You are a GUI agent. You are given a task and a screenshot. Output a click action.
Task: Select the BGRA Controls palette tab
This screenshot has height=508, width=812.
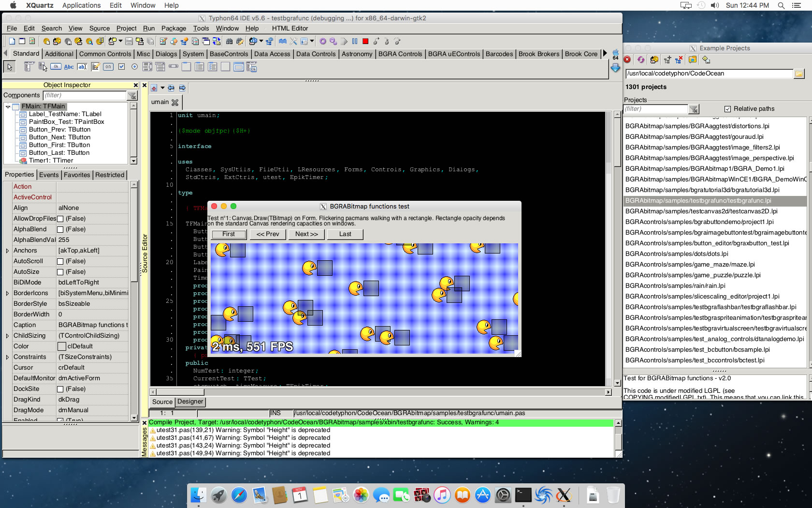(x=400, y=54)
